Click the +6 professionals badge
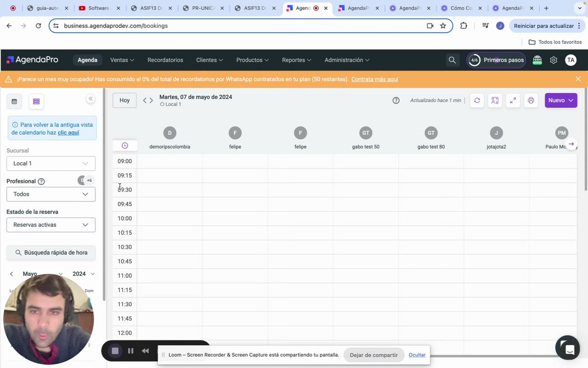Screen dimensions: 588x368 [90, 180]
